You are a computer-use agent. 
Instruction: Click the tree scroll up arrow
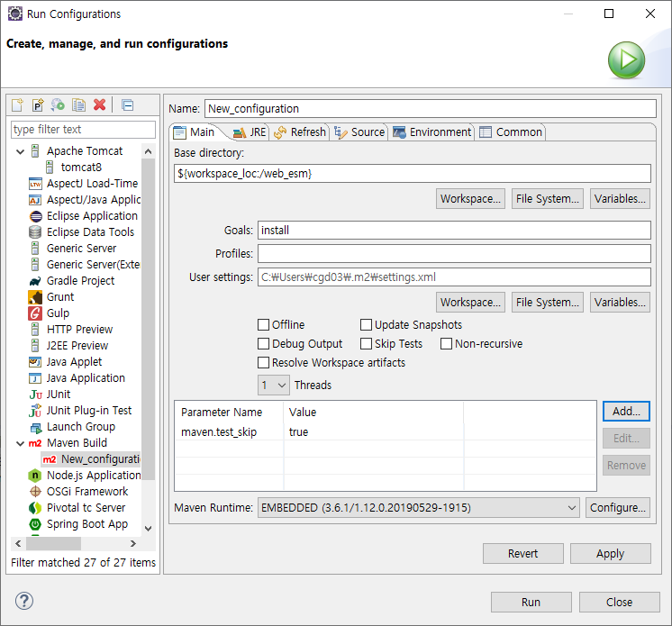149,151
